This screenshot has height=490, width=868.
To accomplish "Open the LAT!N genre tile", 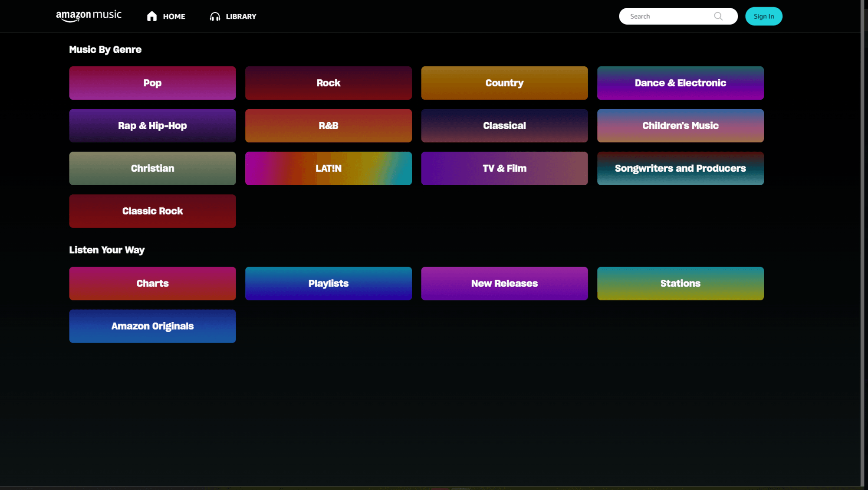I will [x=329, y=168].
